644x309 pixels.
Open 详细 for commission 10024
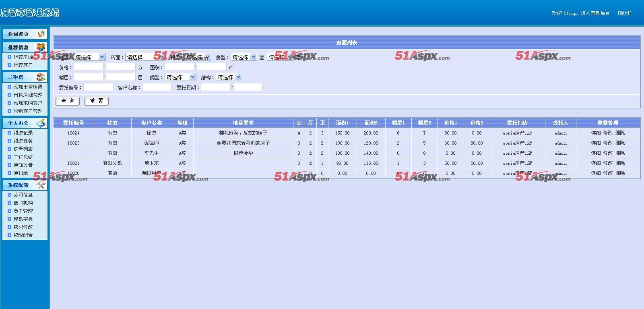pyautogui.click(x=596, y=133)
